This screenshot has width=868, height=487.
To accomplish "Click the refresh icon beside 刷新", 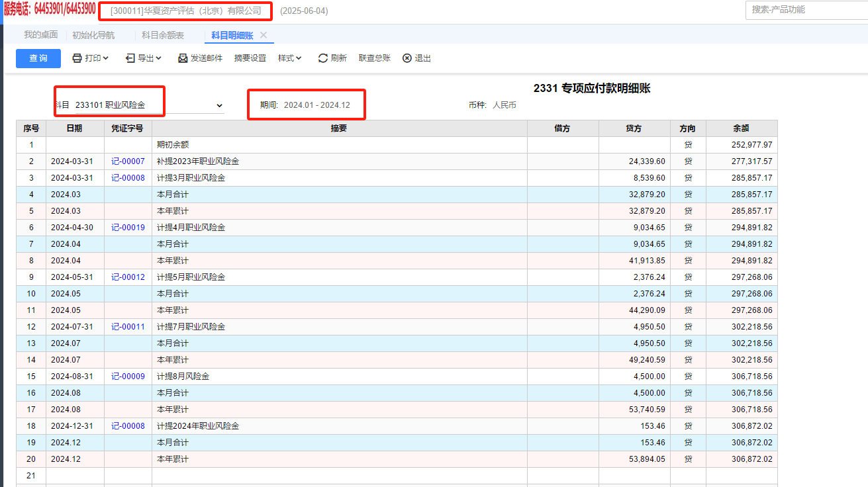I will 323,58.
